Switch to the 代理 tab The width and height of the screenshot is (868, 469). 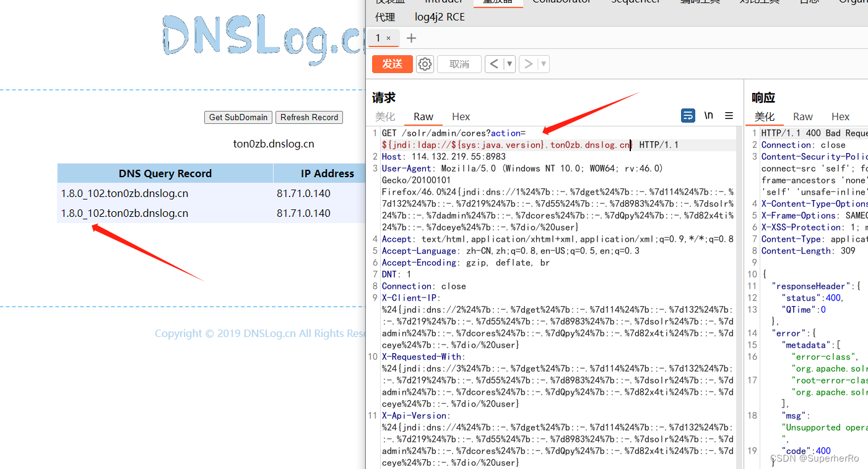click(385, 17)
